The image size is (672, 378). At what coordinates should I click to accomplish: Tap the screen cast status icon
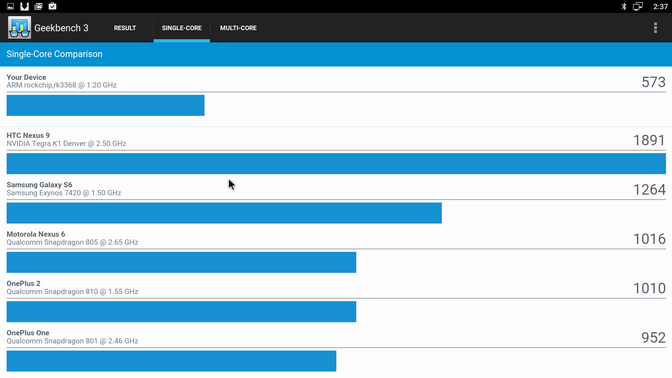tap(638, 6)
